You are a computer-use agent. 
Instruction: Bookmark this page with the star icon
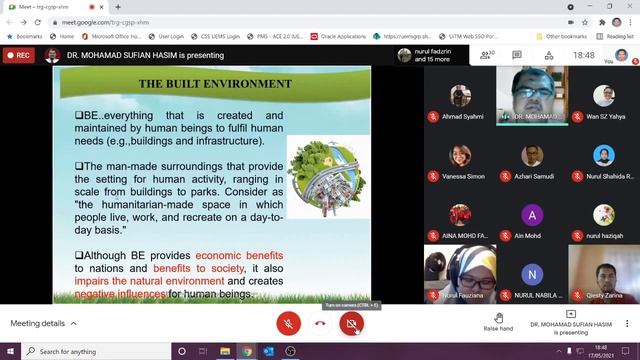[x=585, y=22]
